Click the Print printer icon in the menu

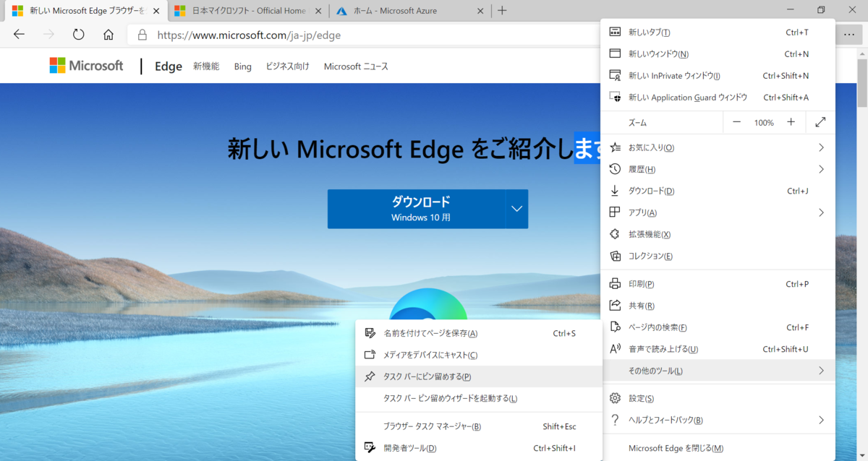616,284
